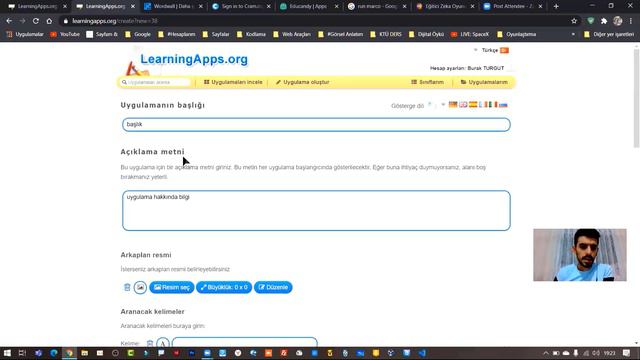This screenshot has width=640, height=360.
Task: Open Hesap ayarları: Burak TURGUT link
Action: coord(467,68)
